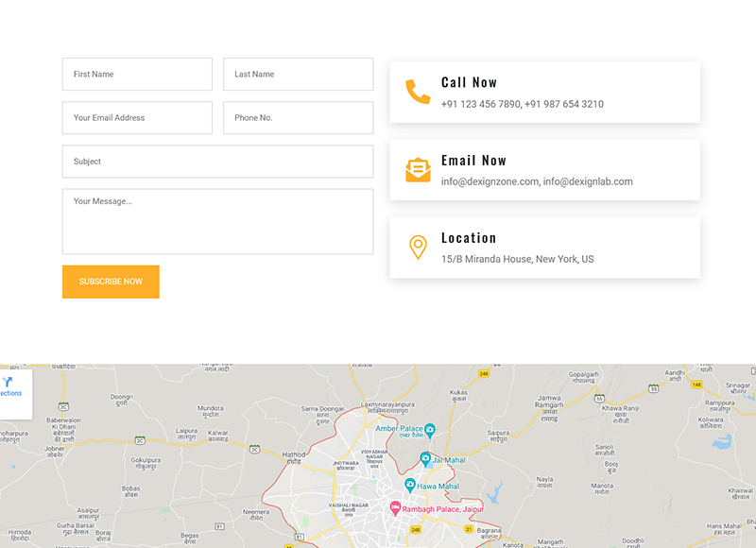Click the orange email envelope icon

418,170
